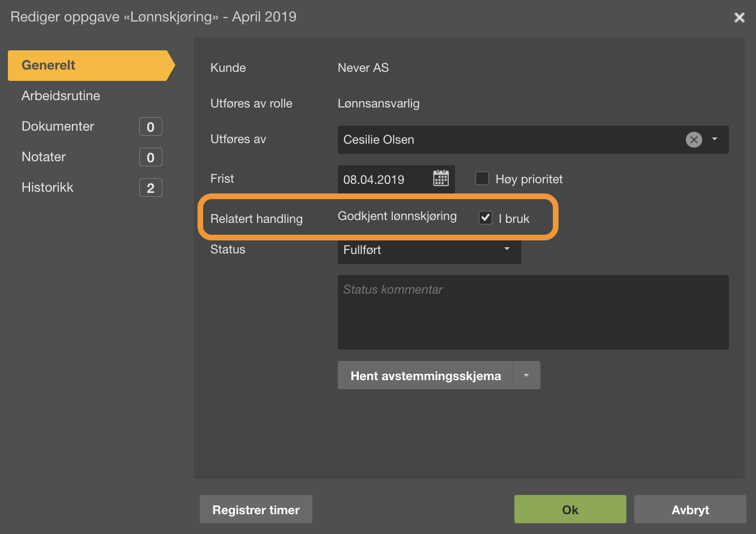
Task: Focus the Status kommentar text area
Action: coord(533,312)
